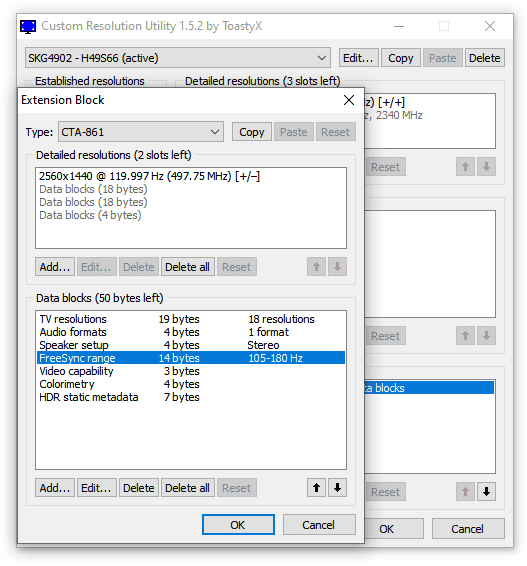The height and width of the screenshot is (566, 527).
Task: Select the second Data blocks (18 bytes) row
Action: (x=191, y=202)
